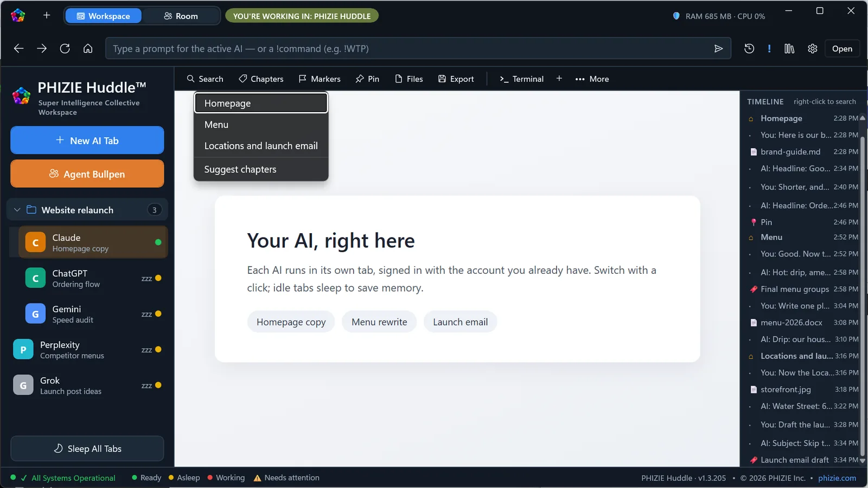Image resolution: width=868 pixels, height=488 pixels.
Task: Click the plus icon beside Terminal
Action: coord(559,79)
